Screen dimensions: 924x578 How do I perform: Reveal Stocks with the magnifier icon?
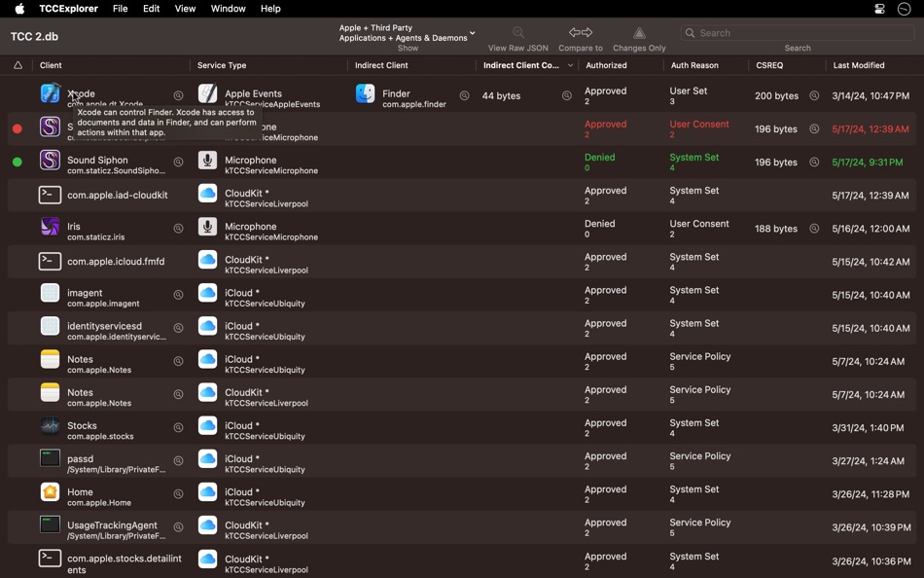point(178,427)
